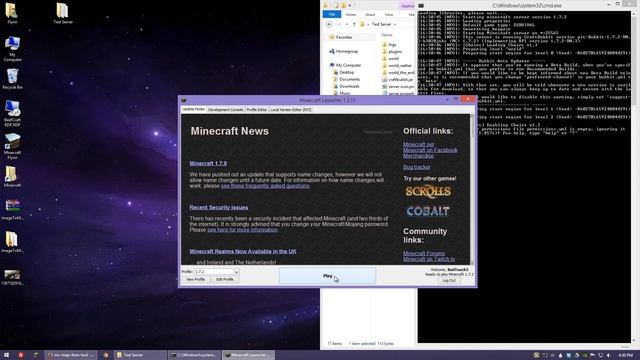The image size is (640, 360).
Task: Switch to the Update Notes tab
Action: tap(193, 109)
